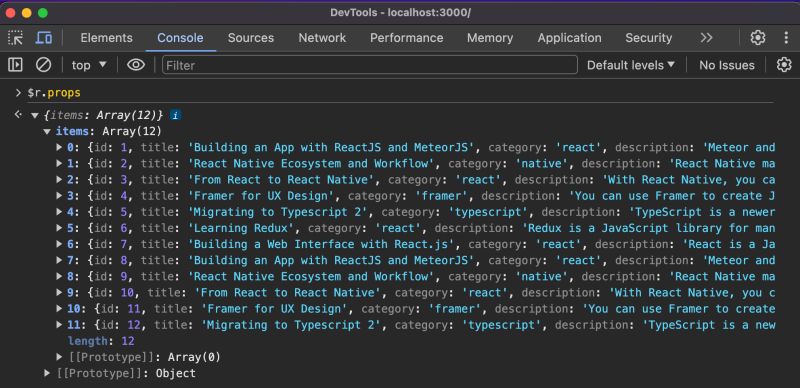This screenshot has width=800, height=388.
Task: Expand array item 11 with id 12
Action: (x=60, y=325)
